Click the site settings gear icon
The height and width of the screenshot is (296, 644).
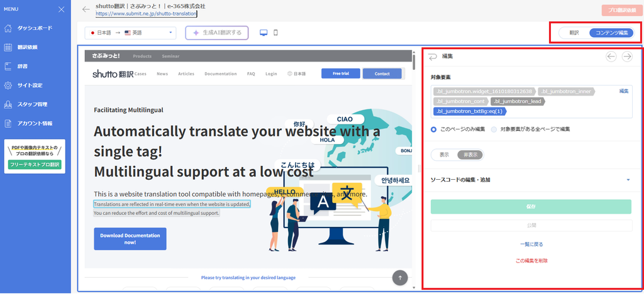pos(8,85)
